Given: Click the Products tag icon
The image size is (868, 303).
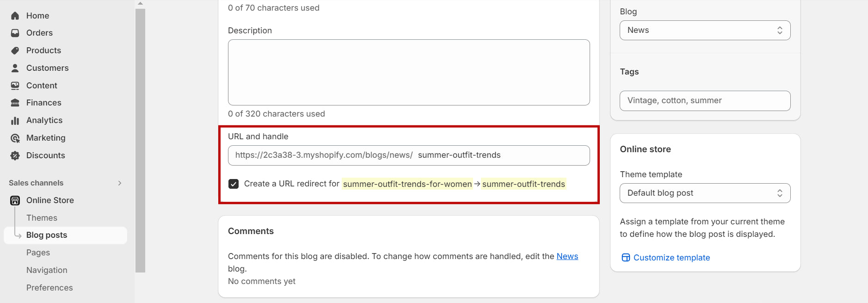Looking at the screenshot, I should click(15, 50).
